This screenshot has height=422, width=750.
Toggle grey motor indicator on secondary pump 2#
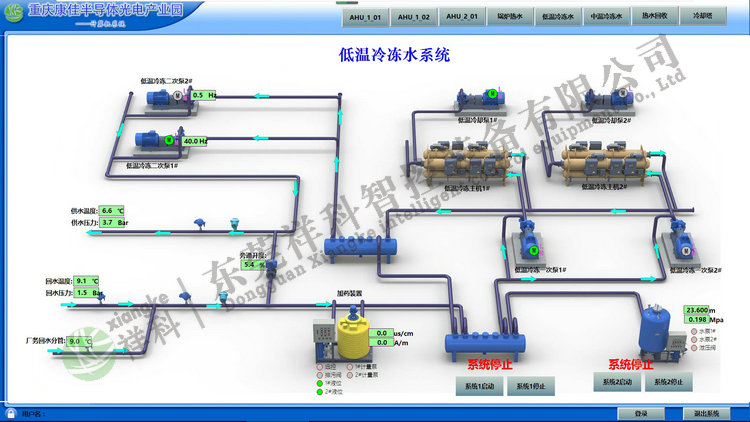pos(179,95)
